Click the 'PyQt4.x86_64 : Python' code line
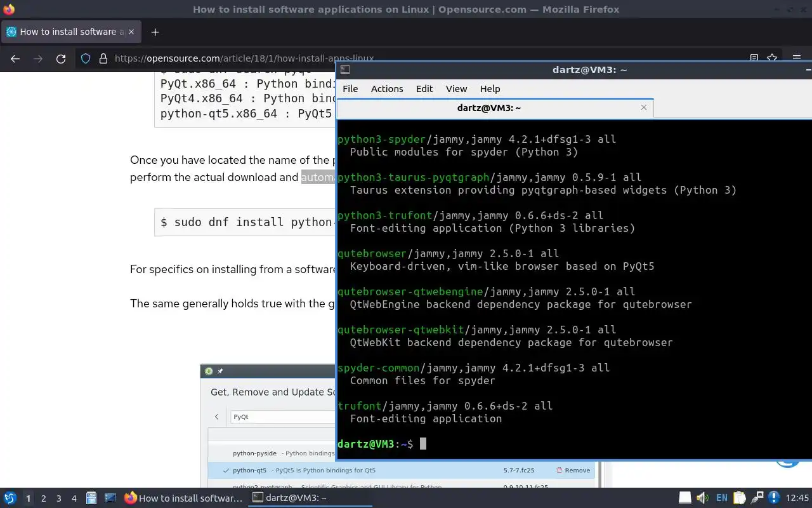Viewport: 812px width, 508px height. tap(248, 98)
